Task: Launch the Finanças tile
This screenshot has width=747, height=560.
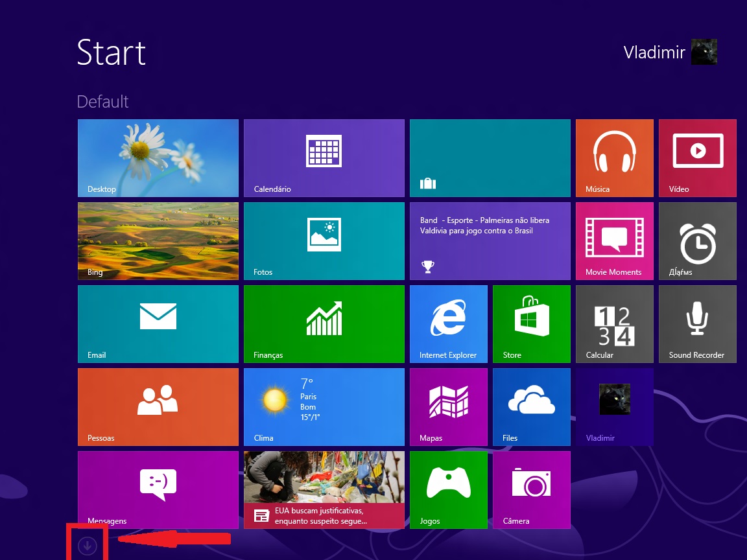Action: click(x=324, y=323)
